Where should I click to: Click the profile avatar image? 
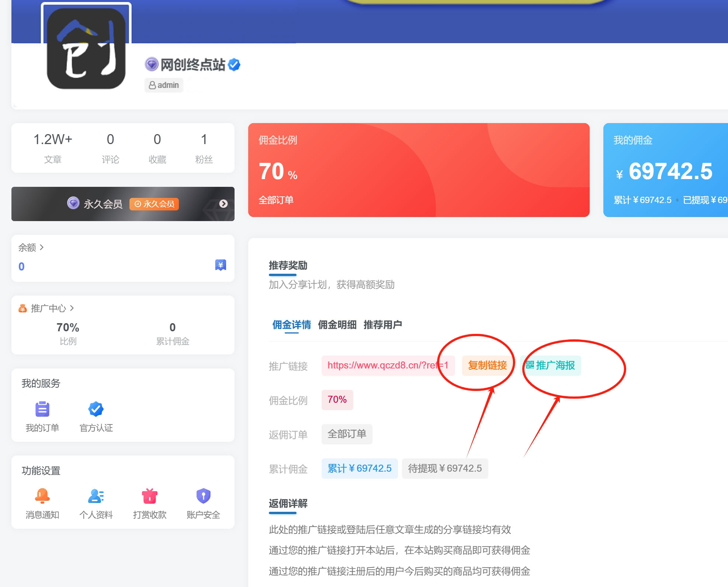coord(86,48)
